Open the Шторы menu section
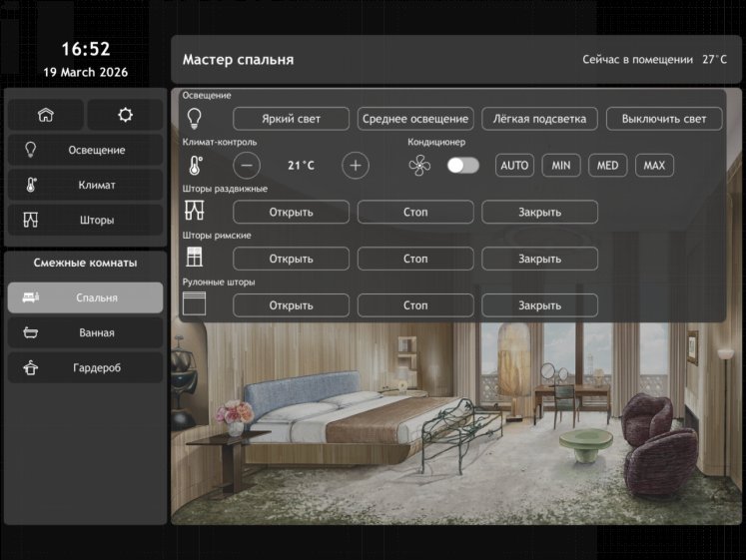The width and height of the screenshot is (747, 560). 85,220
